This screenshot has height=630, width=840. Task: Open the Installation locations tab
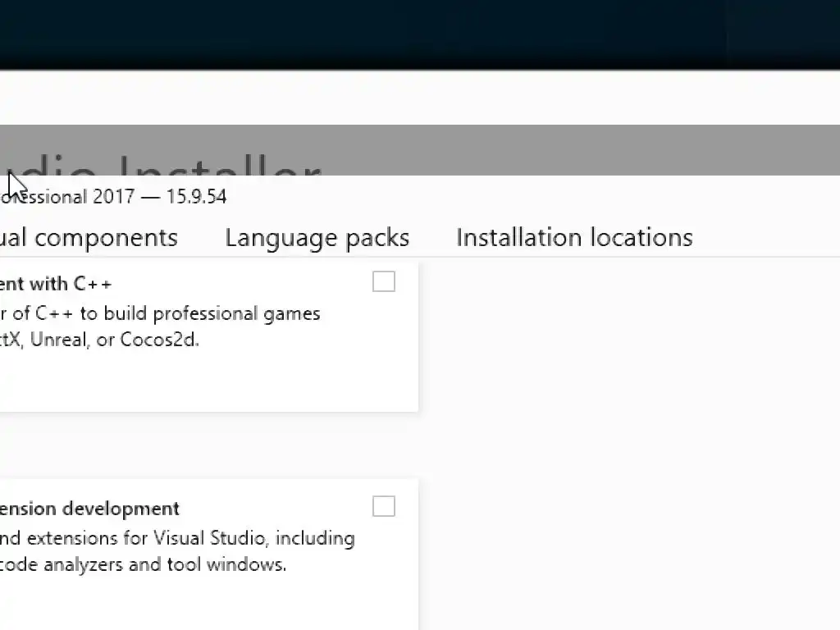pos(574,238)
